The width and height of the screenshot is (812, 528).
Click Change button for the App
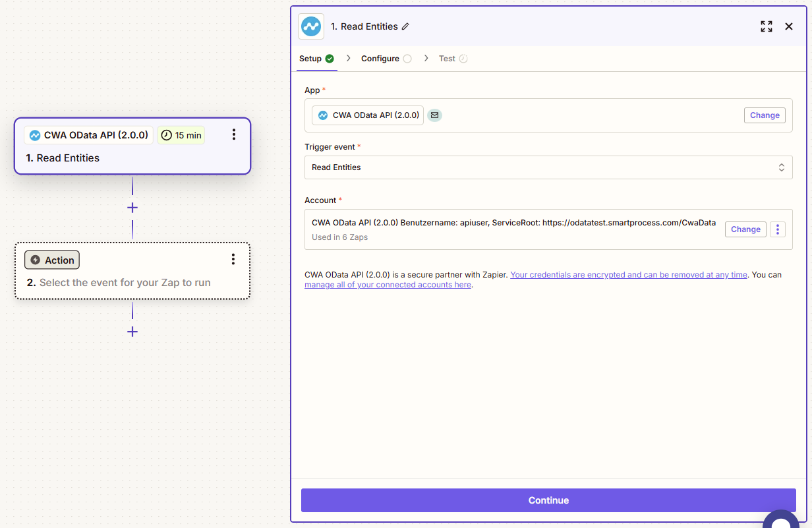(765, 115)
